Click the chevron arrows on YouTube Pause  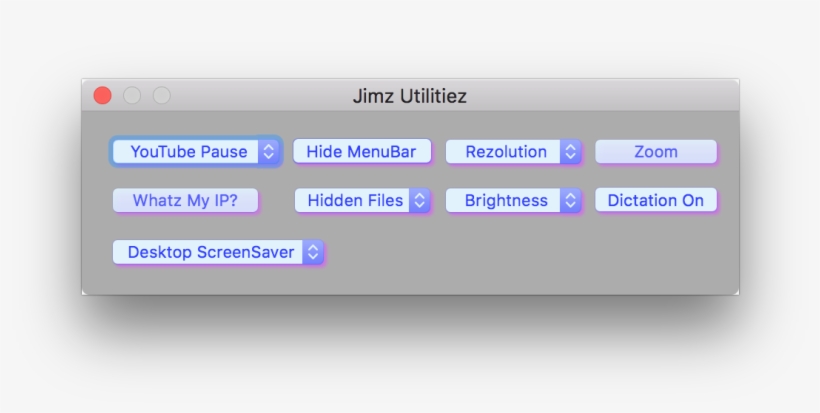point(268,152)
